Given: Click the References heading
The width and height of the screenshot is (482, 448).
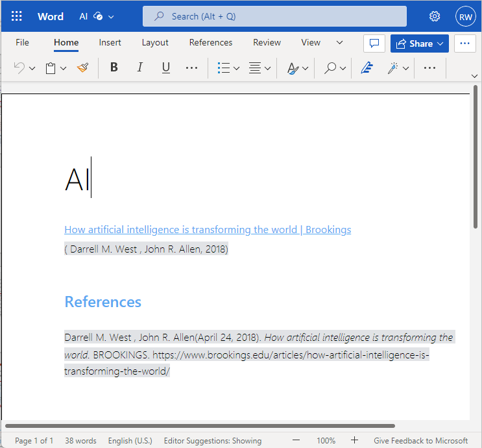Looking at the screenshot, I should [102, 302].
